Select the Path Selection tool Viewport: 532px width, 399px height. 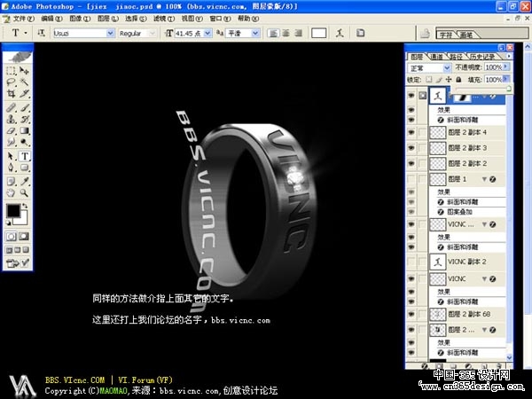(12, 156)
